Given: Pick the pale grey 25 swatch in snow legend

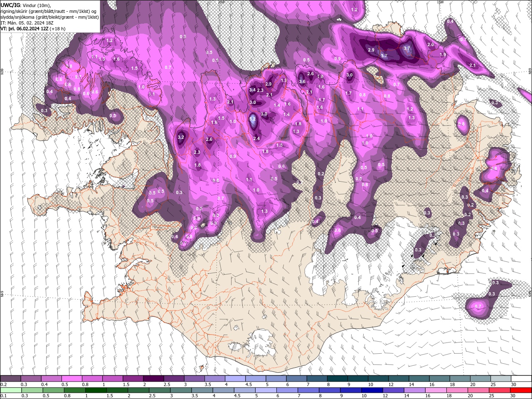Looking at the screenshot, I should 501,379.
